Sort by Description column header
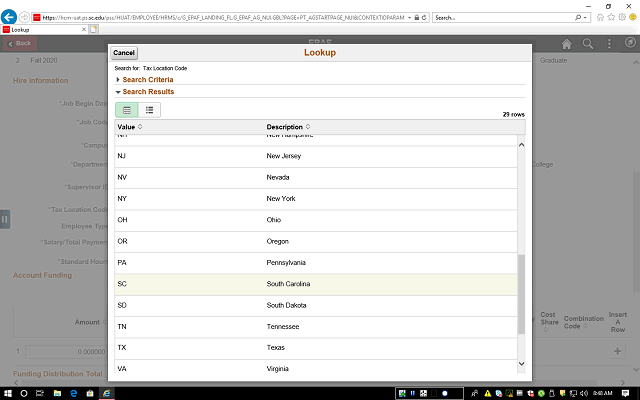Image resolution: width=640 pixels, height=400 pixels. (288, 127)
